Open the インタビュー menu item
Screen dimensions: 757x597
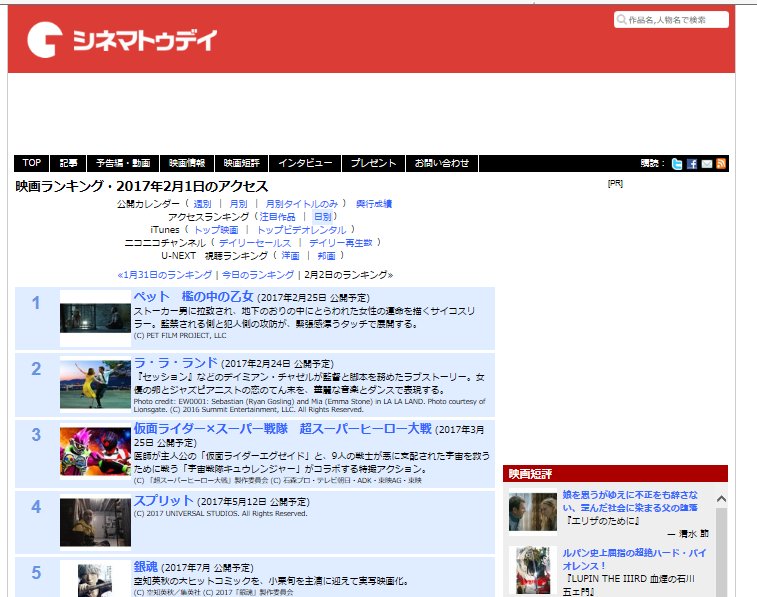(x=305, y=163)
